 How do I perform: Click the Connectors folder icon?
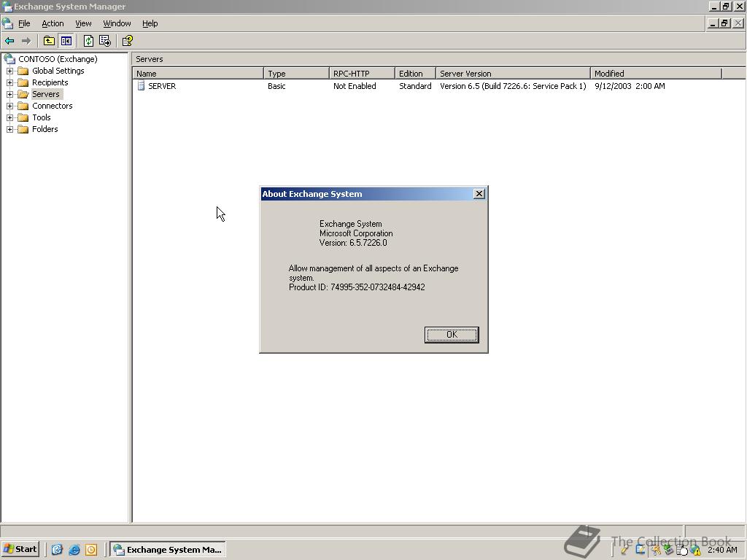coord(23,106)
